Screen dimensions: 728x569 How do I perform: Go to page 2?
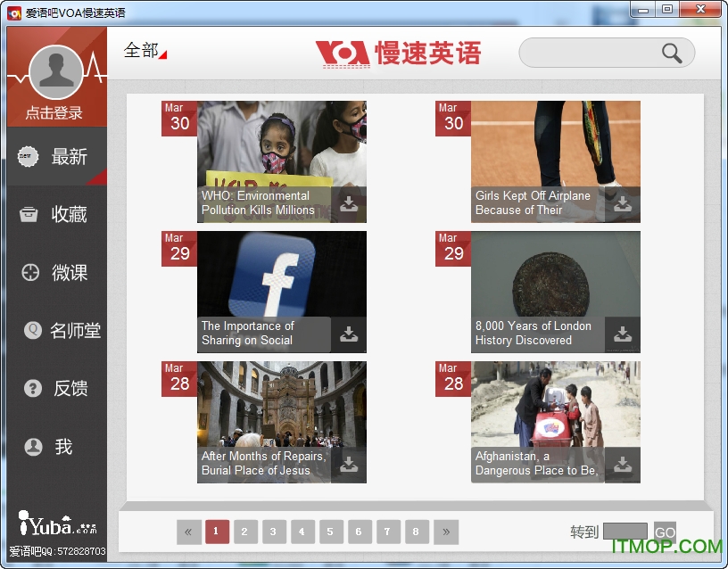click(245, 532)
